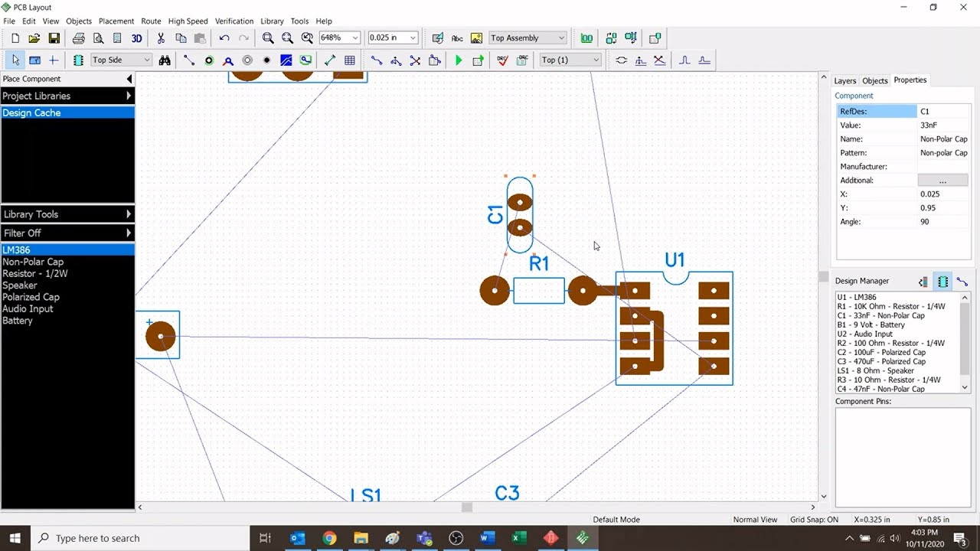Open the Top Assembly layer dropdown
This screenshot has width=980, height=551.
point(528,37)
